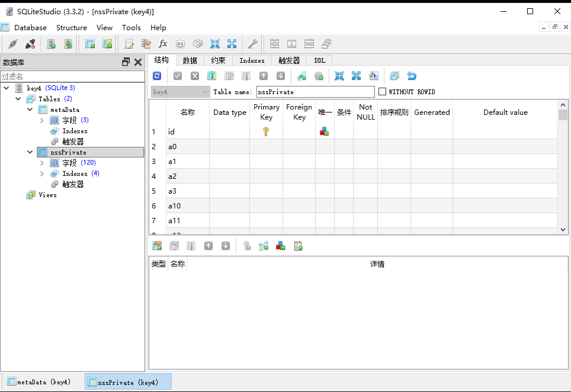Screen dimensions: 571x392
Task: Click the SQL function editor fx icon
Action: (163, 44)
